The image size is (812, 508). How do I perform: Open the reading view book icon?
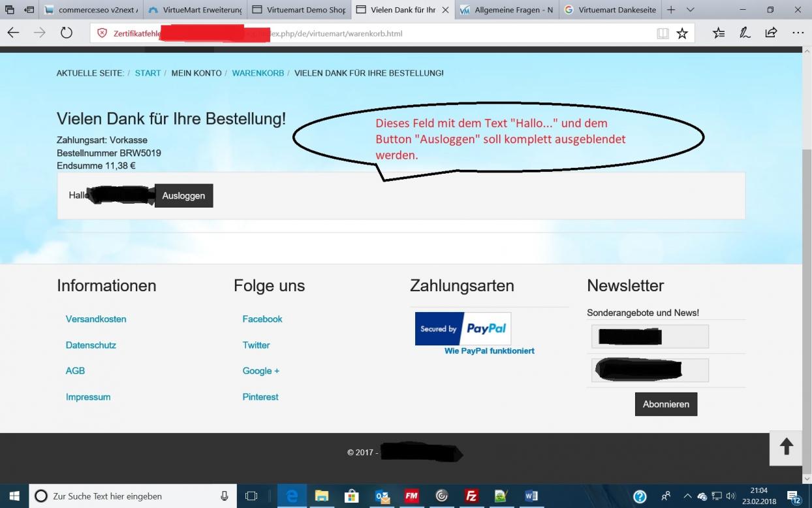pyautogui.click(x=663, y=33)
